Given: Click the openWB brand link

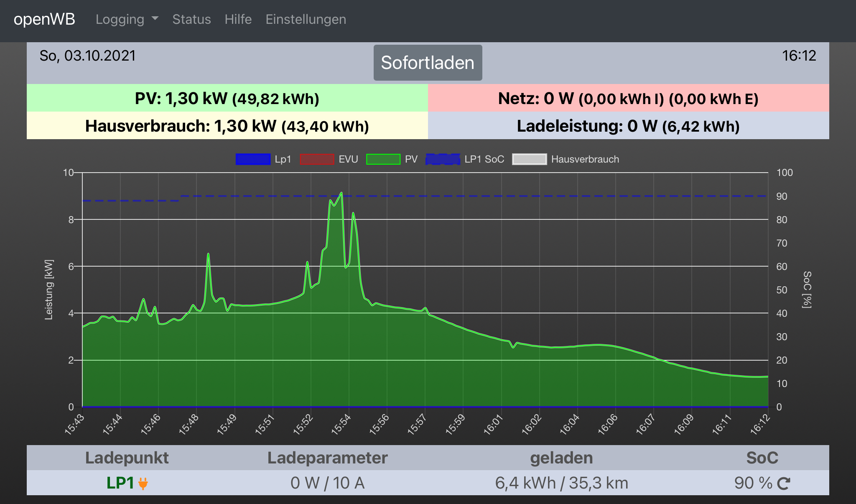Looking at the screenshot, I should [x=44, y=19].
